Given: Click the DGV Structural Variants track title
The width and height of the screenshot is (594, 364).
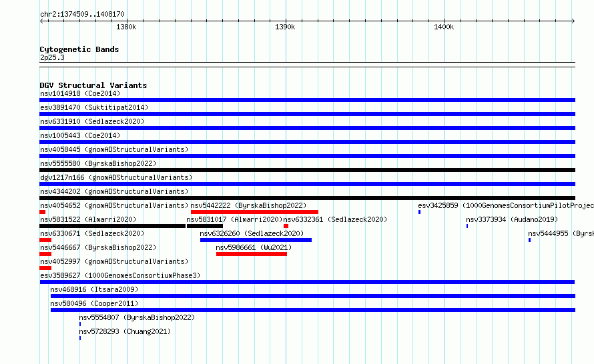Looking at the screenshot, I should tap(93, 85).
